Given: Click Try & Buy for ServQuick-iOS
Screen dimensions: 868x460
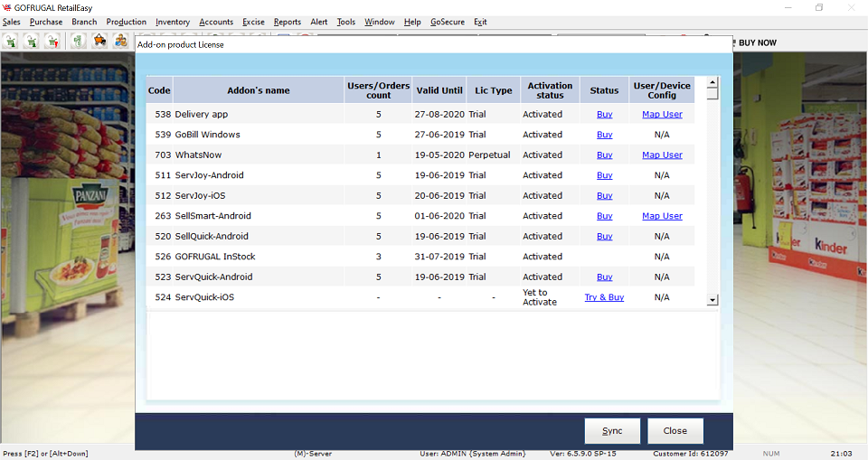Looking at the screenshot, I should pos(604,297).
